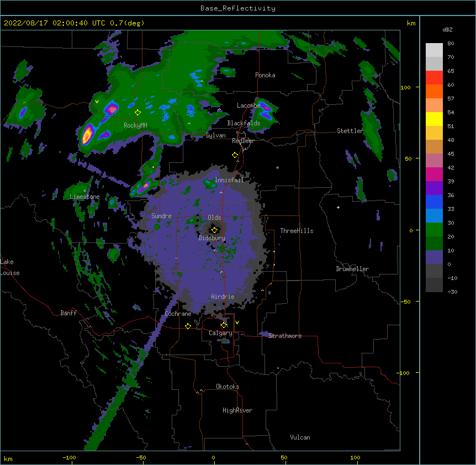Click the Stettler city label

pyautogui.click(x=350, y=131)
